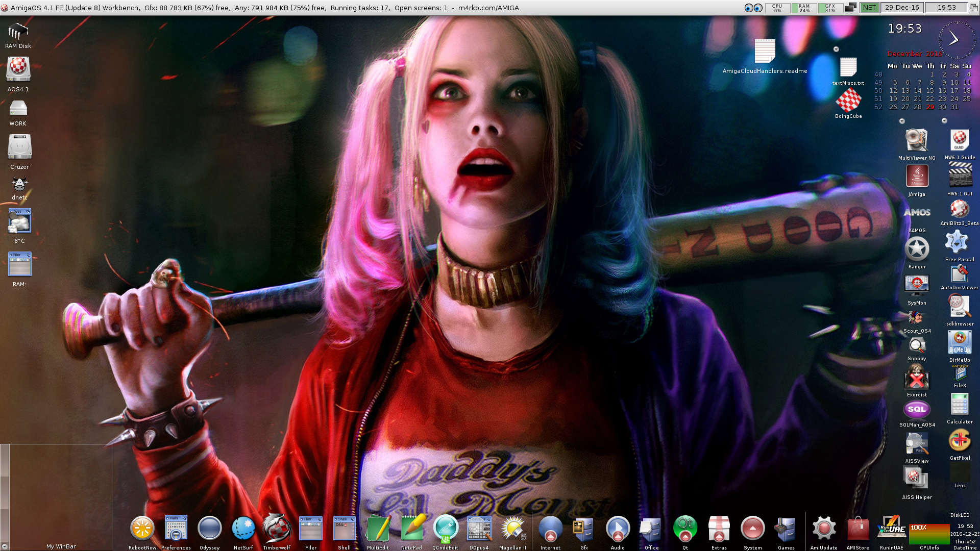Launch AmiUpdate from the dock
980x551 pixels.
tap(823, 528)
